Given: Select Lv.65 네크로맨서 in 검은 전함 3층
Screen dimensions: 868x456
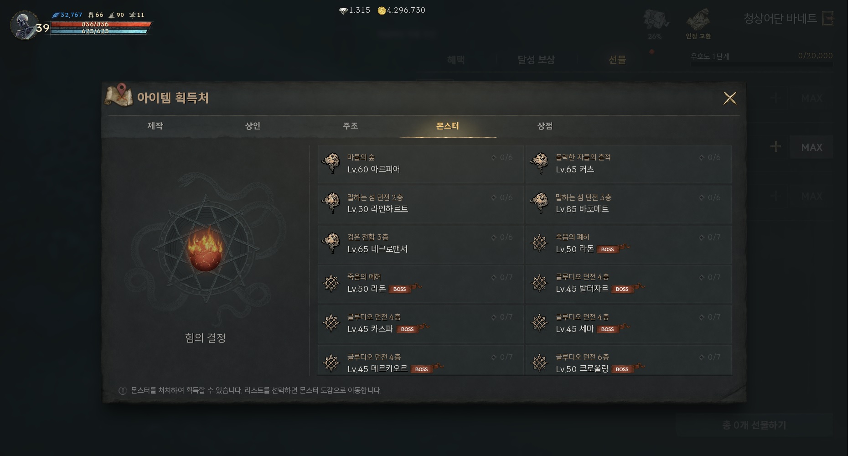Looking at the screenshot, I should (x=420, y=244).
